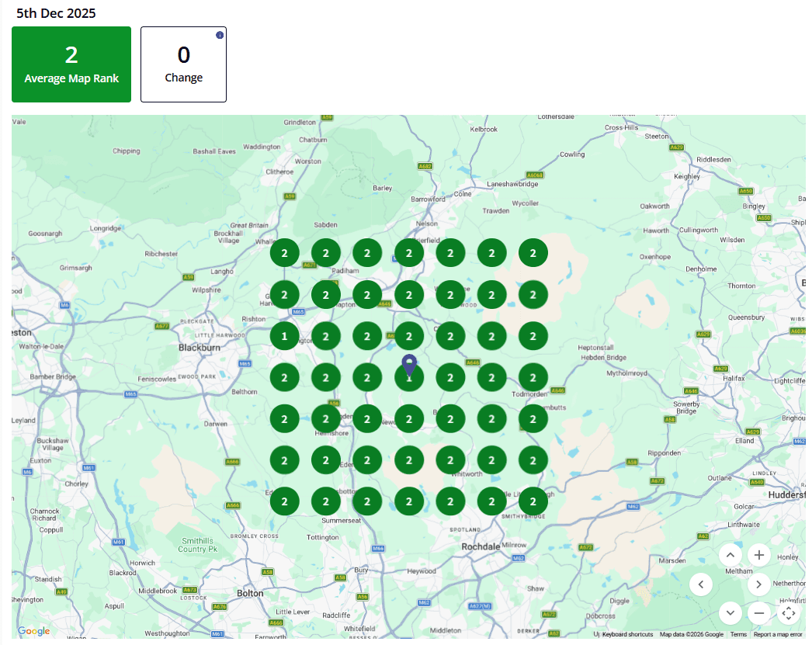Select the green Average Map Rank card

click(71, 64)
